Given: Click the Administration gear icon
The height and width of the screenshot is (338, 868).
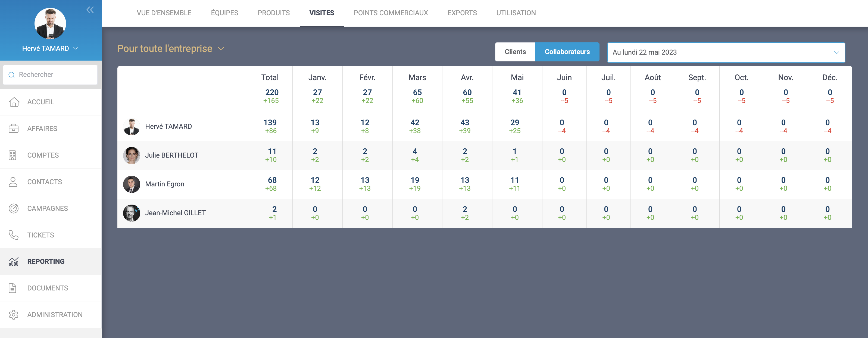Looking at the screenshot, I should (x=14, y=314).
